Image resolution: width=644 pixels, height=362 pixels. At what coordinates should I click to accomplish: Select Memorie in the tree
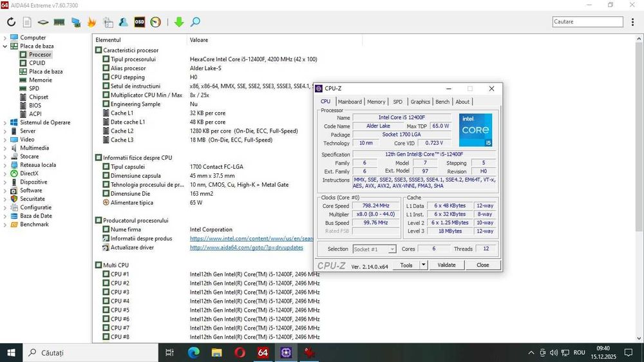(40, 80)
